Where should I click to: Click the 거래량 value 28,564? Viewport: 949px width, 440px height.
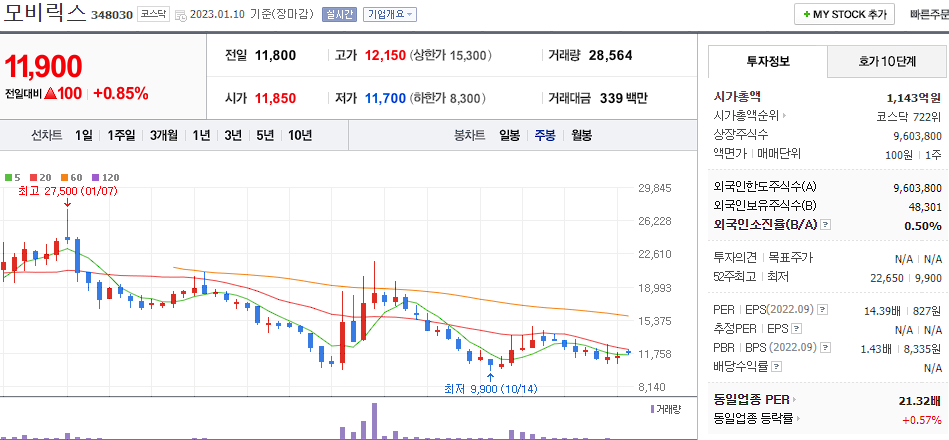(610, 56)
